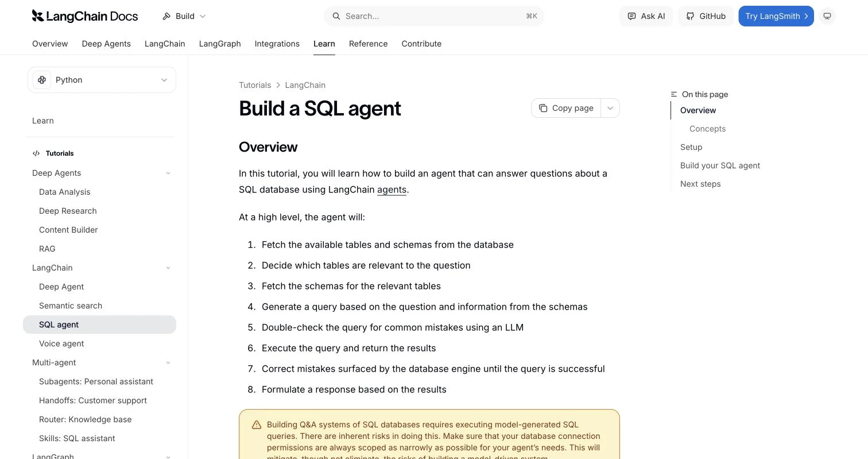Click the Try LangSmith button
Screen dimensions: 868x459
pyautogui.click(x=776, y=16)
